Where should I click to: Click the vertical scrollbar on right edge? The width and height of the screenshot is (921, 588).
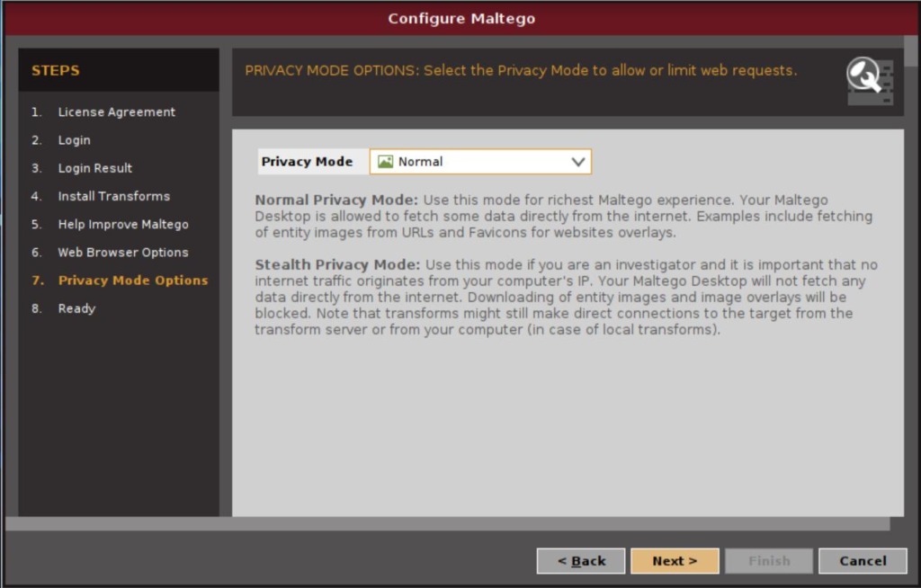point(912,270)
